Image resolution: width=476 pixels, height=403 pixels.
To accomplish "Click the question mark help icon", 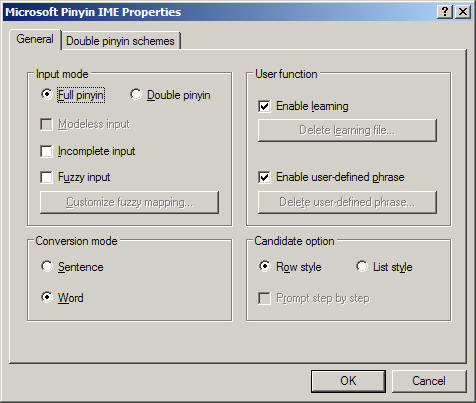I will point(445,12).
